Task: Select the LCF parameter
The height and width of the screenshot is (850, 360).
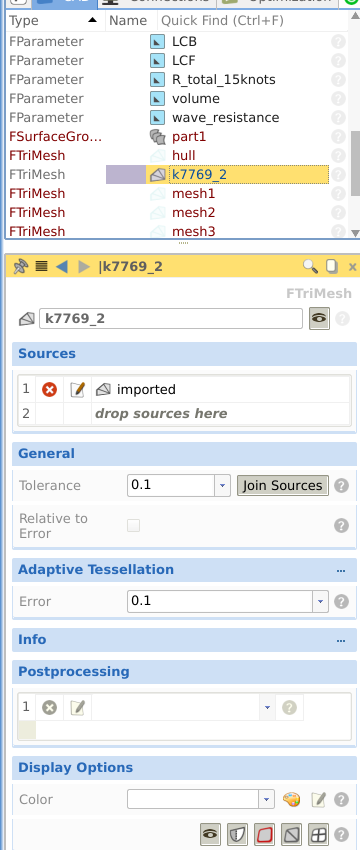Action: (184, 60)
